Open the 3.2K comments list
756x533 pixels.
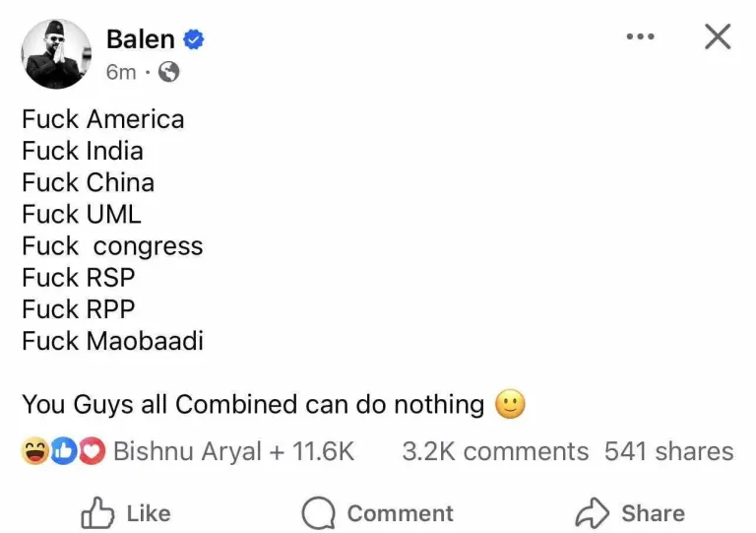click(x=494, y=452)
